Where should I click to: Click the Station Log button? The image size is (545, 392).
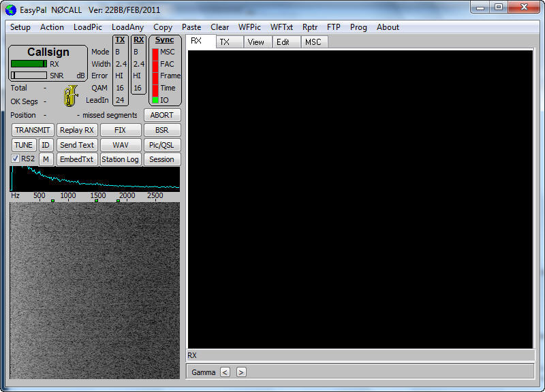(x=121, y=159)
